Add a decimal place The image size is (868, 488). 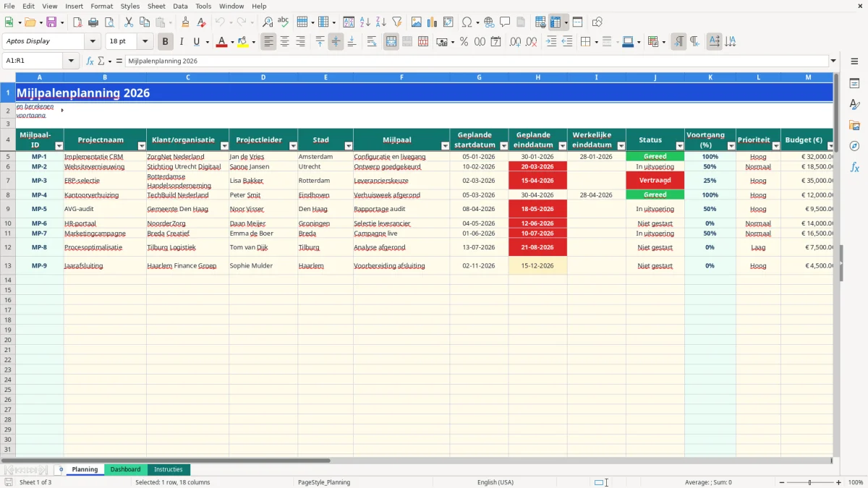[516, 42]
